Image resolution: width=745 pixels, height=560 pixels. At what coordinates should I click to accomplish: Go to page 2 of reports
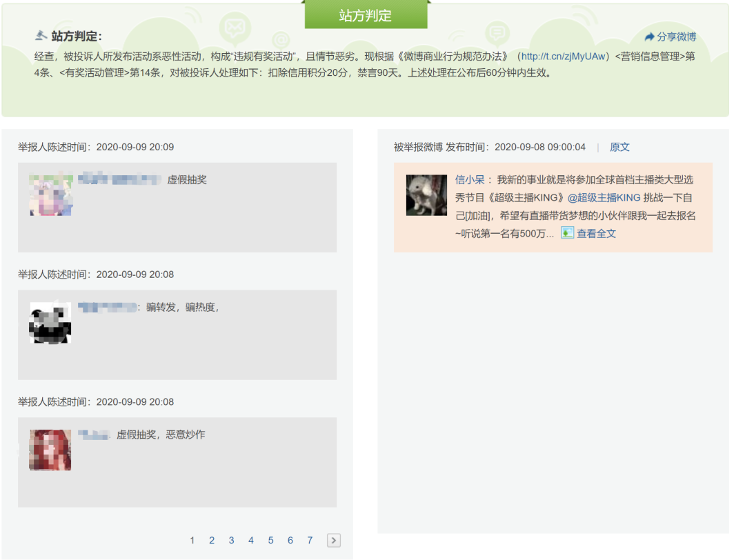click(x=212, y=541)
